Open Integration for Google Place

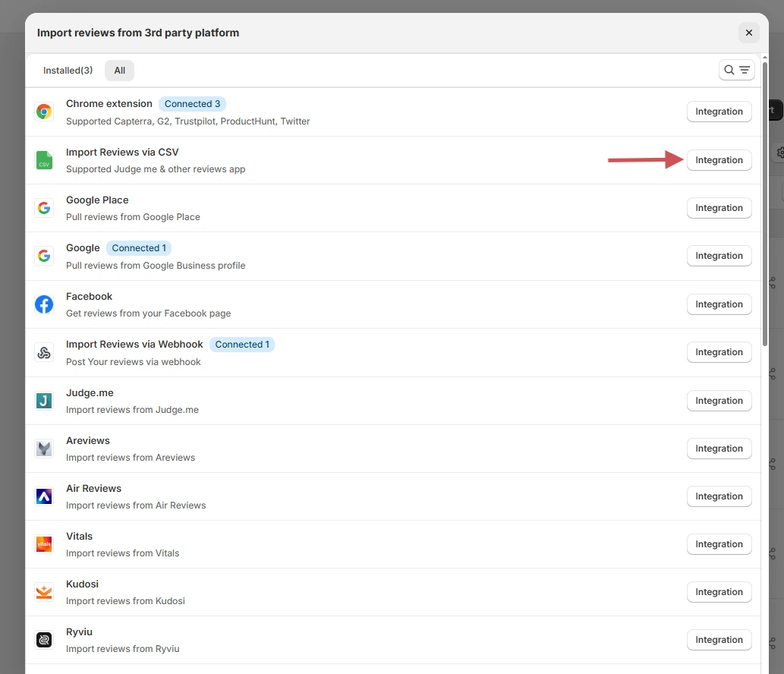pos(719,207)
